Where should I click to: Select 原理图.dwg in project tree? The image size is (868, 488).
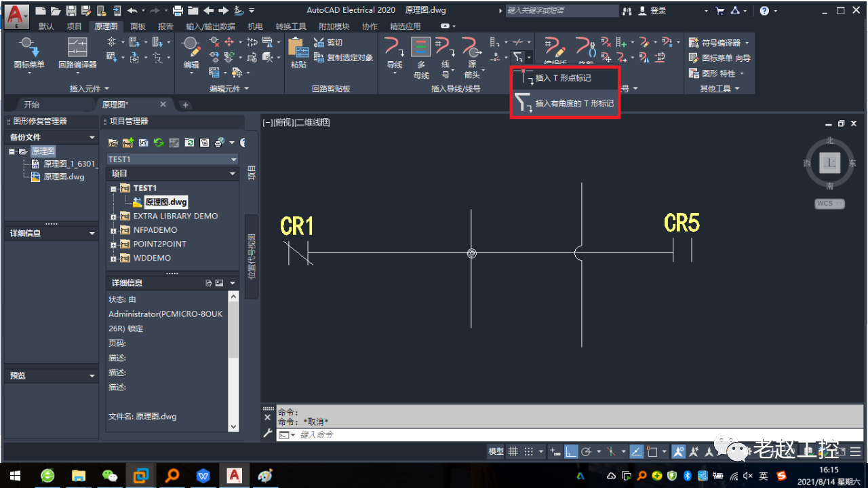coord(165,202)
